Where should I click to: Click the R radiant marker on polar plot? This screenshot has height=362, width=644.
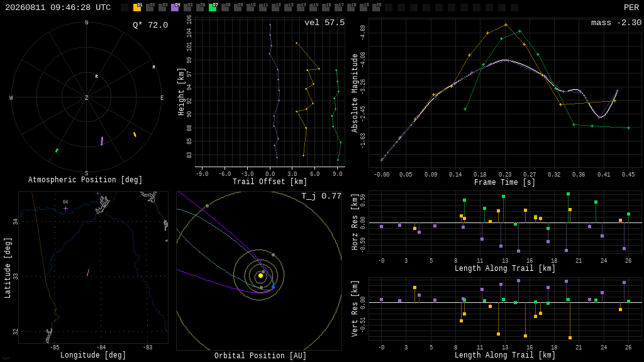click(96, 76)
